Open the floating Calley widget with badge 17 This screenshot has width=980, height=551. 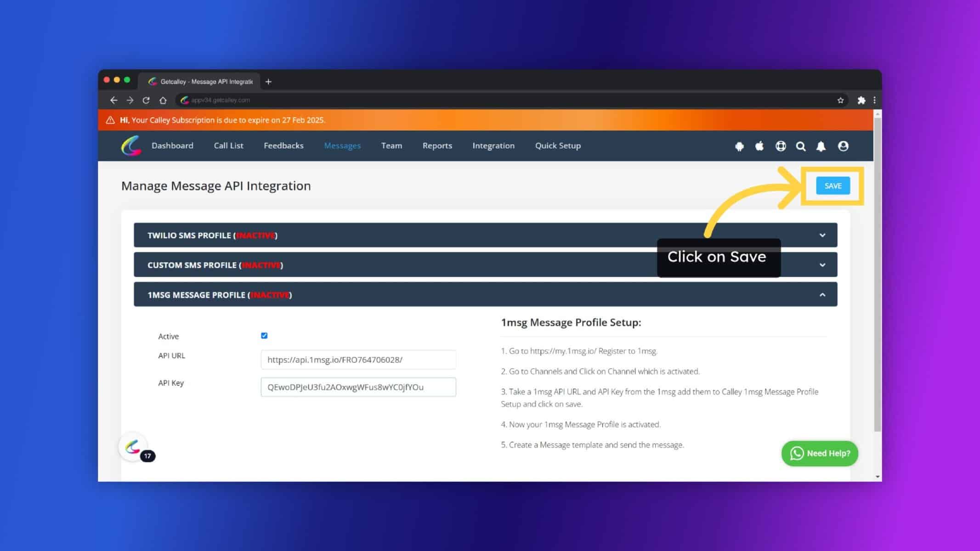coord(133,447)
